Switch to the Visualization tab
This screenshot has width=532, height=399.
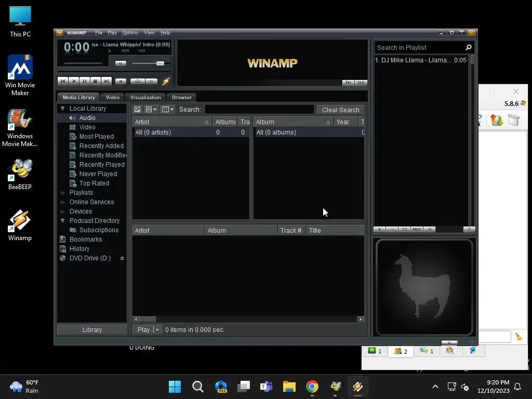(x=145, y=97)
